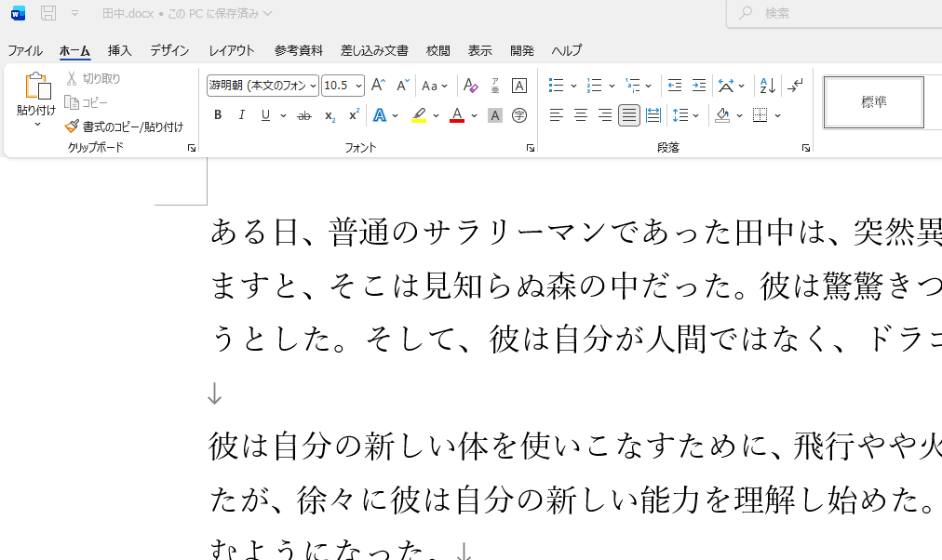Toggle italic formatting
942x560 pixels.
tap(241, 115)
